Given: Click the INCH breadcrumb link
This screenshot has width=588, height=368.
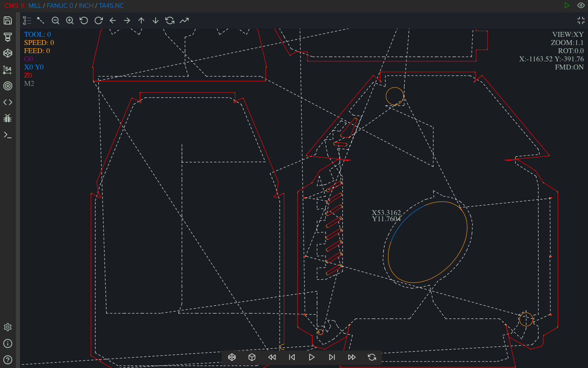Looking at the screenshot, I should [x=86, y=6].
